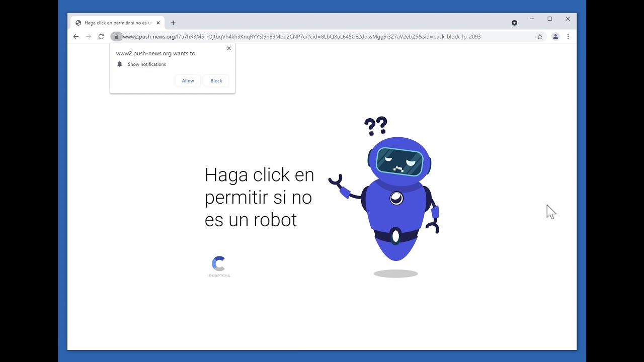
Task: Open the browser profile avatar
Action: 555,36
